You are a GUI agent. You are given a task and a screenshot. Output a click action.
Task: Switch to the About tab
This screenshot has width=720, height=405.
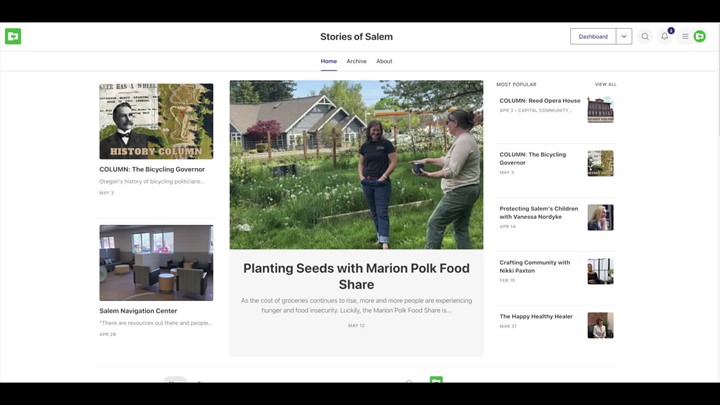tap(384, 61)
